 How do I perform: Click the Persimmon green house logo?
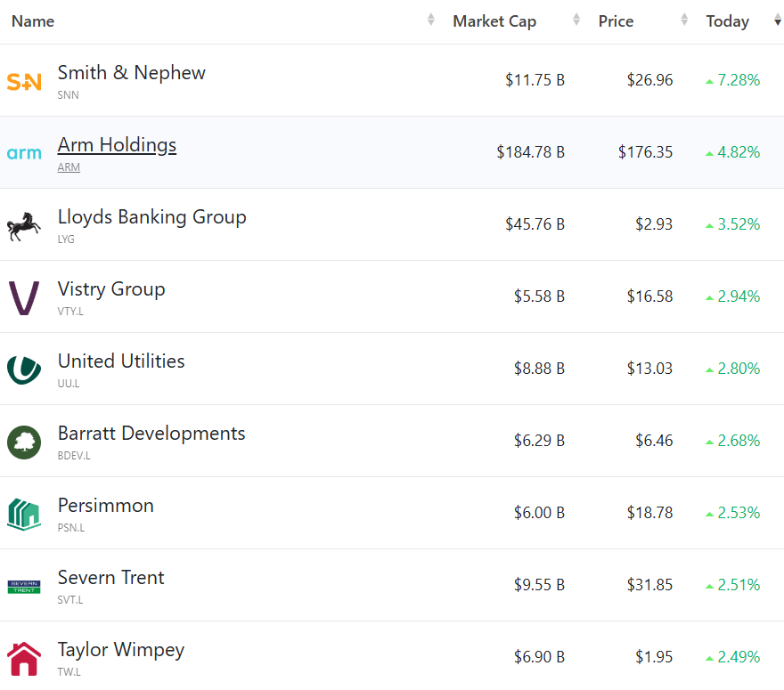[24, 515]
